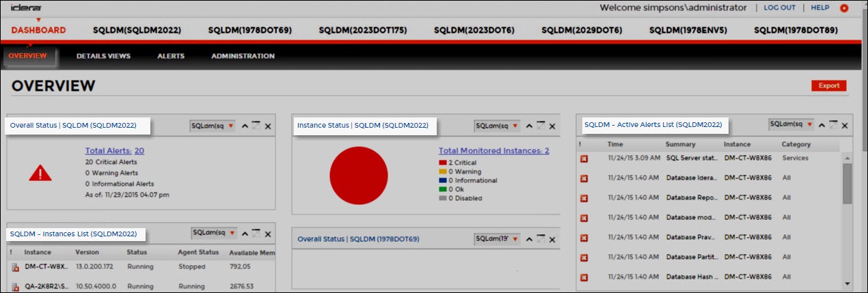
Task: Click critical icon for SQL Server stat alert
Action: [x=584, y=158]
